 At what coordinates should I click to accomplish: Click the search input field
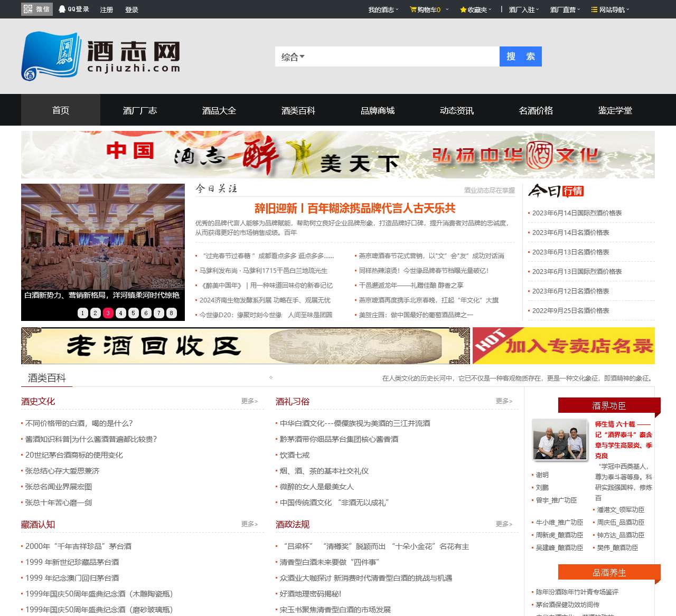[402, 56]
